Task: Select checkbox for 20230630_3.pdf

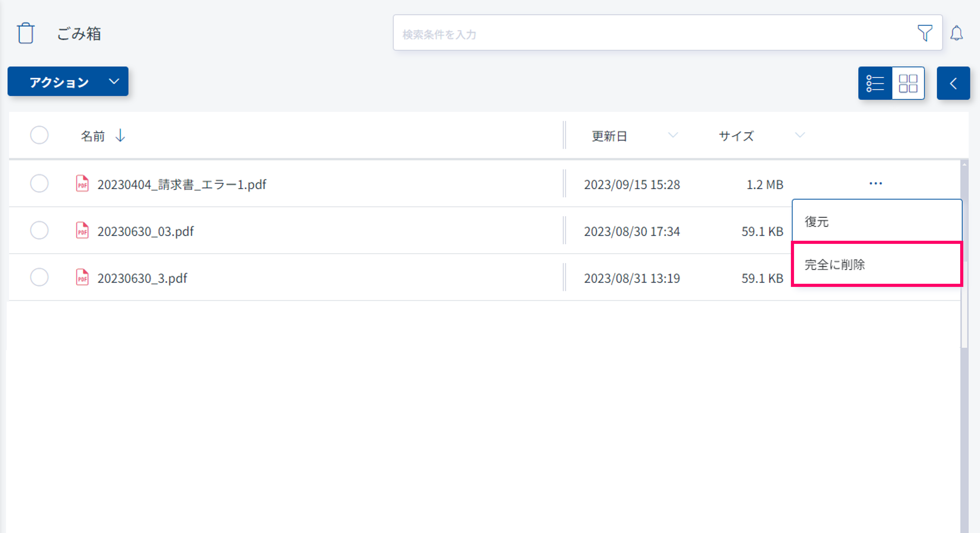Action: pos(39,278)
